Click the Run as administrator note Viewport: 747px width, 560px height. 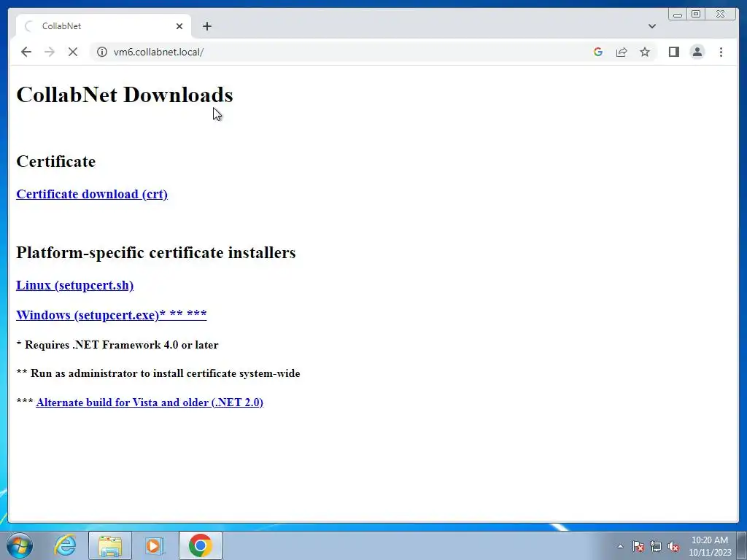pos(158,373)
